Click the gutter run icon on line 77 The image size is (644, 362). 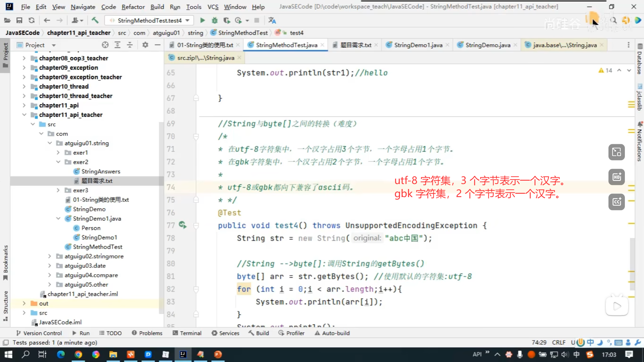[x=182, y=225]
